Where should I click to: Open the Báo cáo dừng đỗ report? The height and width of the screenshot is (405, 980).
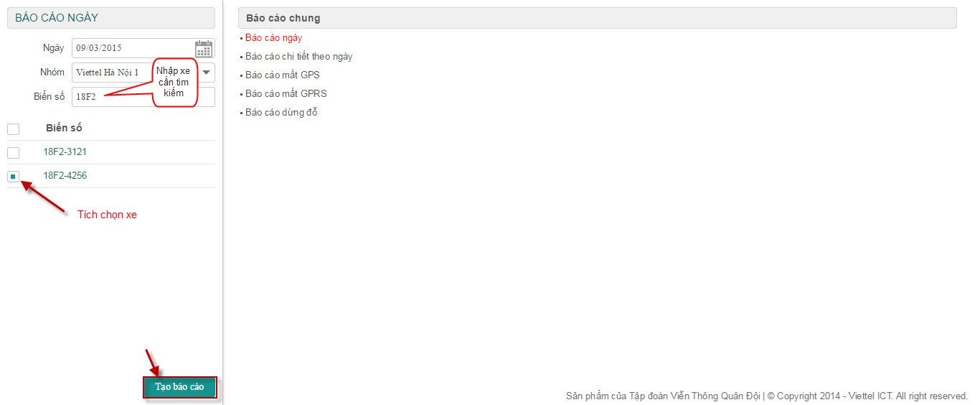[281, 112]
